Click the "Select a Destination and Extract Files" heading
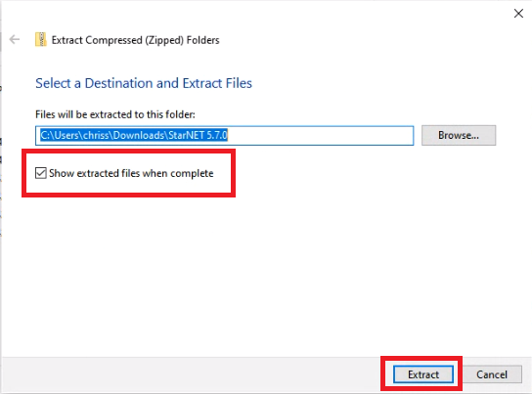 click(144, 83)
